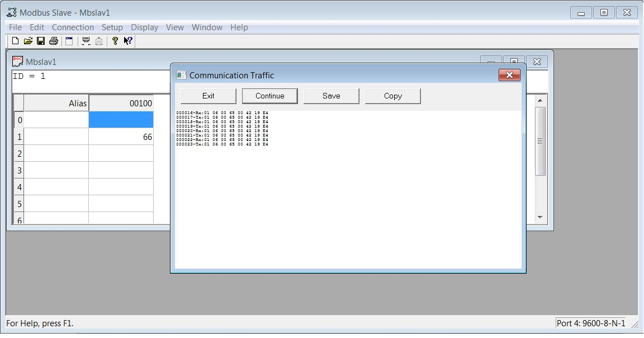Select the highlighted cell in row 0

pos(121,120)
